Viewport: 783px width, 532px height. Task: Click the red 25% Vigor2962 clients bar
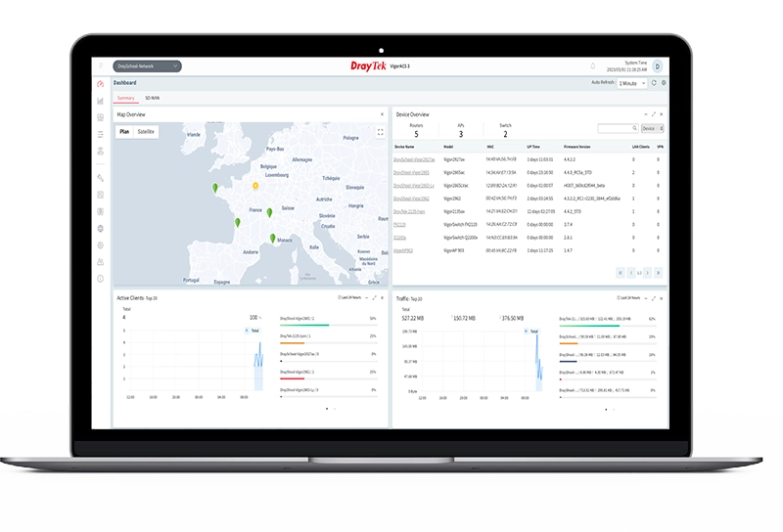click(292, 378)
